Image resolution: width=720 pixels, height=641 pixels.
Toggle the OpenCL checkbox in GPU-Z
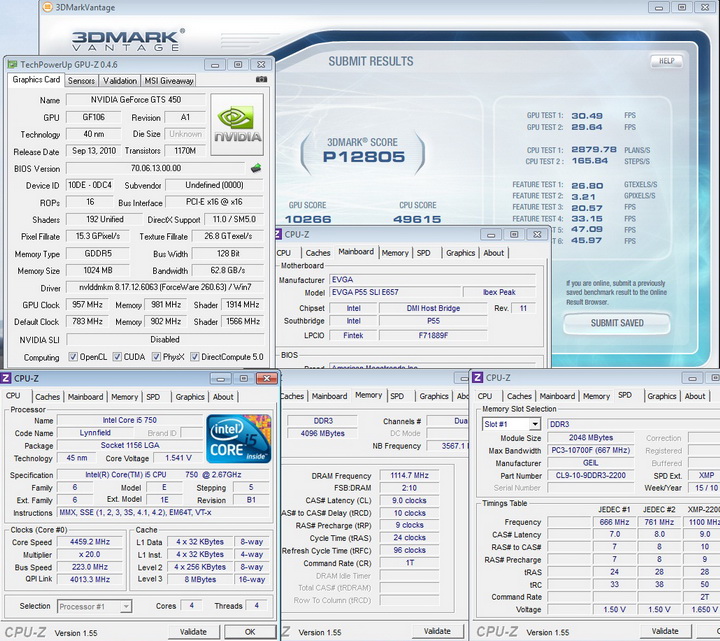[73, 357]
